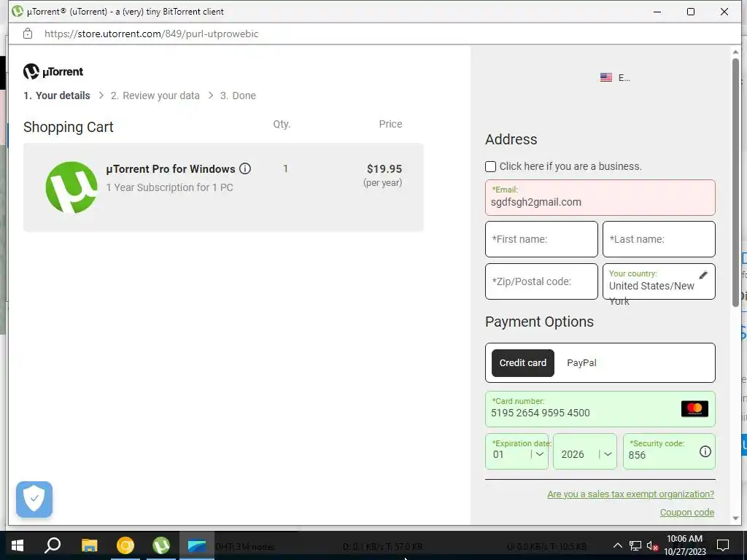This screenshot has width=747, height=560.
Task: Click the scrollbar down arrow
Action: (x=735, y=518)
